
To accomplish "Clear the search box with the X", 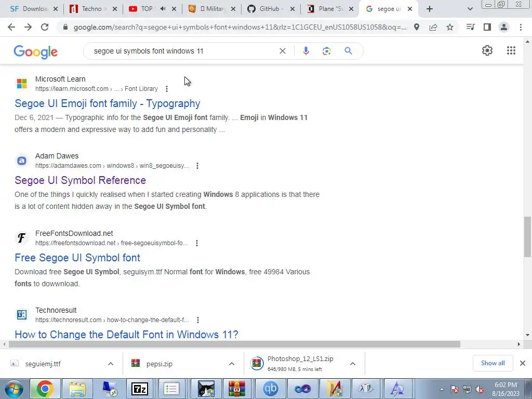I will [x=282, y=51].
